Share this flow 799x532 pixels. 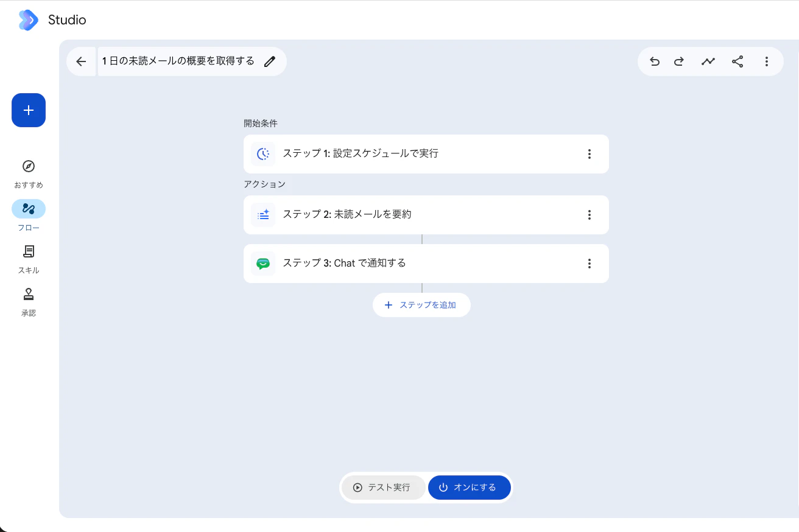click(737, 61)
